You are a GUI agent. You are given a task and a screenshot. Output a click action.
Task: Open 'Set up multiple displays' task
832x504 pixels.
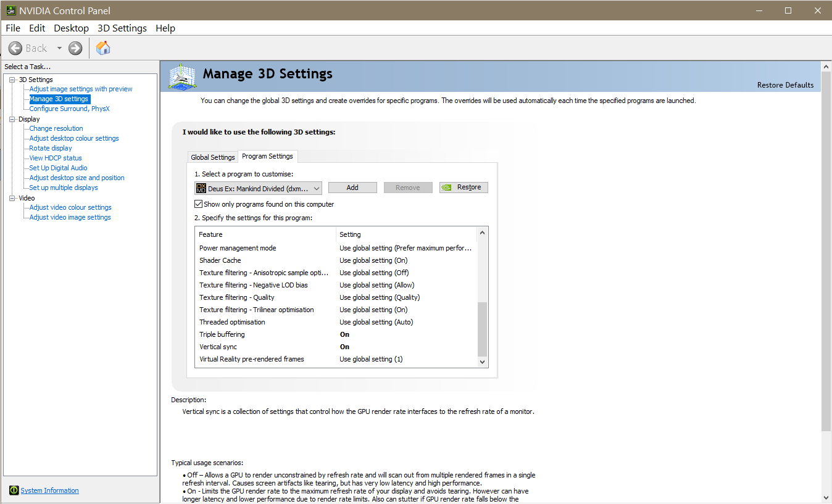64,188
